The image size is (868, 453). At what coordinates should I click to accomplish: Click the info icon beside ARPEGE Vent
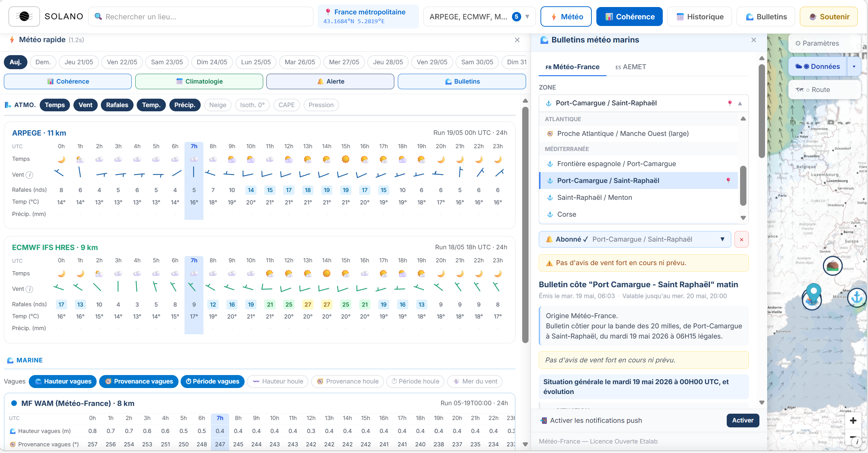point(30,175)
